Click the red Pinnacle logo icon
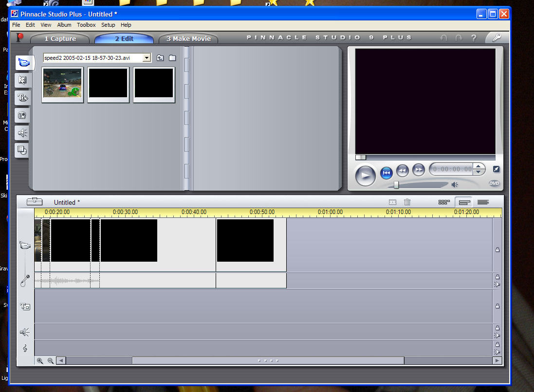534x392 pixels. tap(20, 37)
